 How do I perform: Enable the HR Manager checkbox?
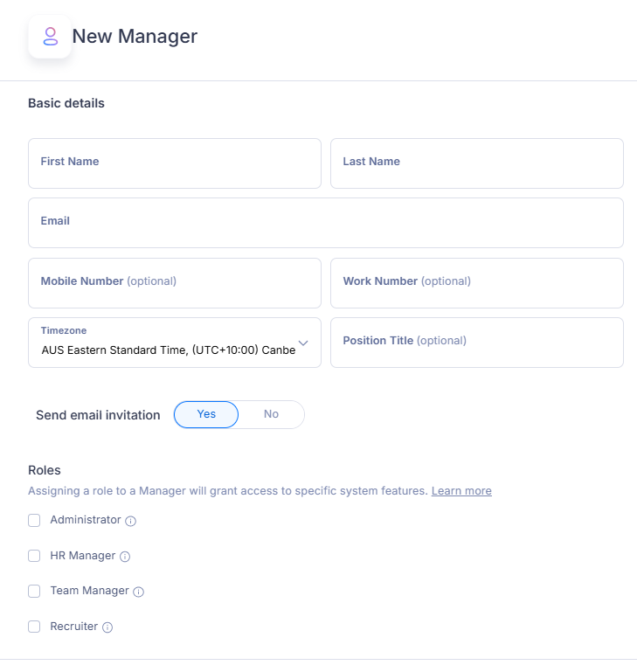(x=34, y=556)
